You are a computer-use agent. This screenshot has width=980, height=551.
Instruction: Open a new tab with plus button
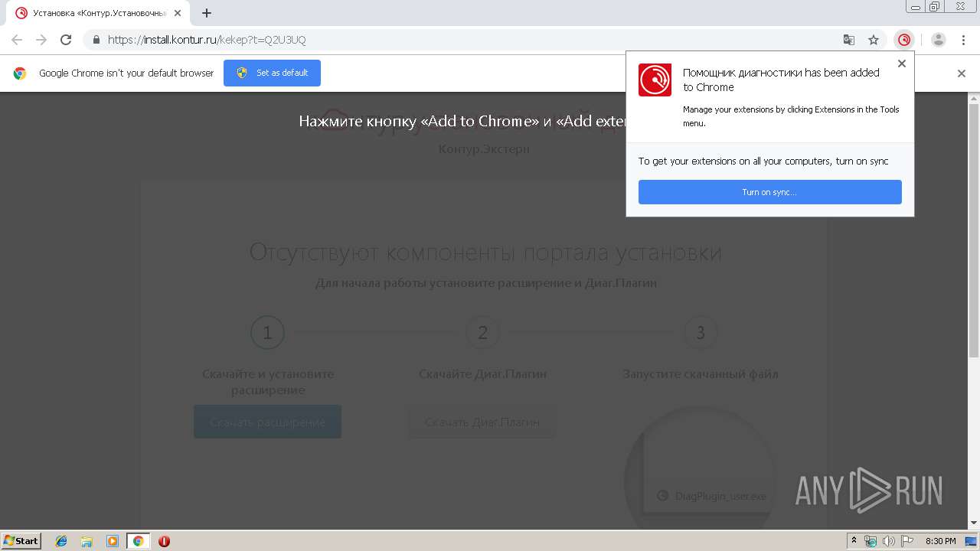point(207,13)
